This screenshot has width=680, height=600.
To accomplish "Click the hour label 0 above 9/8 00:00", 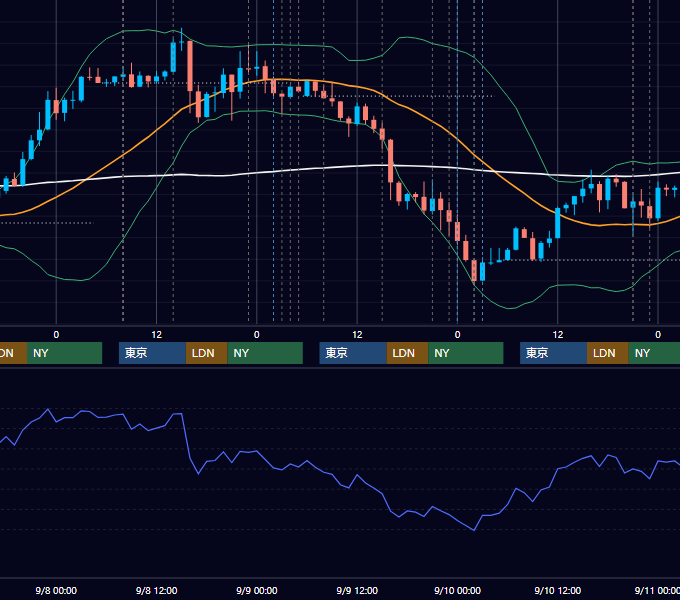I will point(56,335).
